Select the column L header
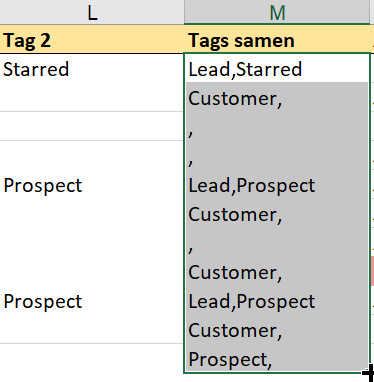 coord(92,12)
